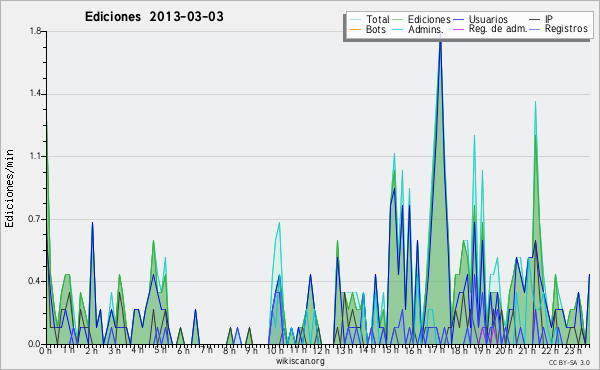Click the Total legend color line

pyautogui.click(x=355, y=20)
